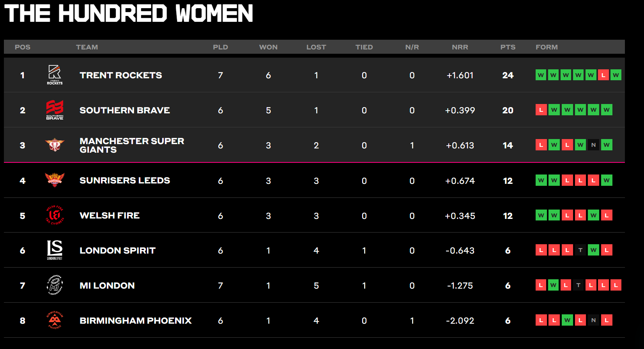Image resolution: width=644 pixels, height=349 pixels.
Task: Click the Welsh Fire team logo
Action: click(x=55, y=215)
